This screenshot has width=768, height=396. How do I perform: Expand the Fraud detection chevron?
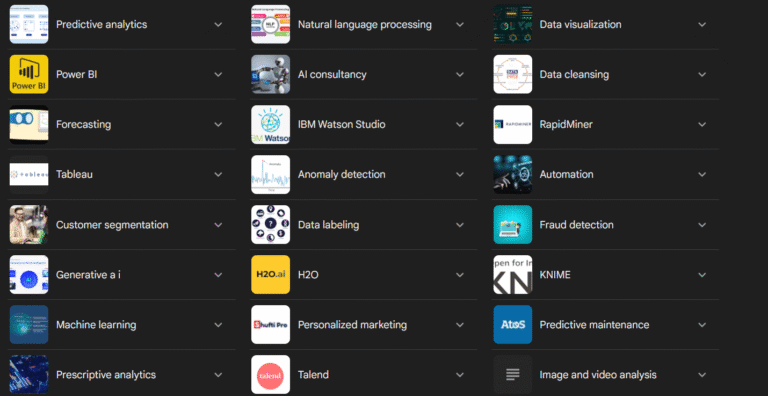tap(702, 225)
